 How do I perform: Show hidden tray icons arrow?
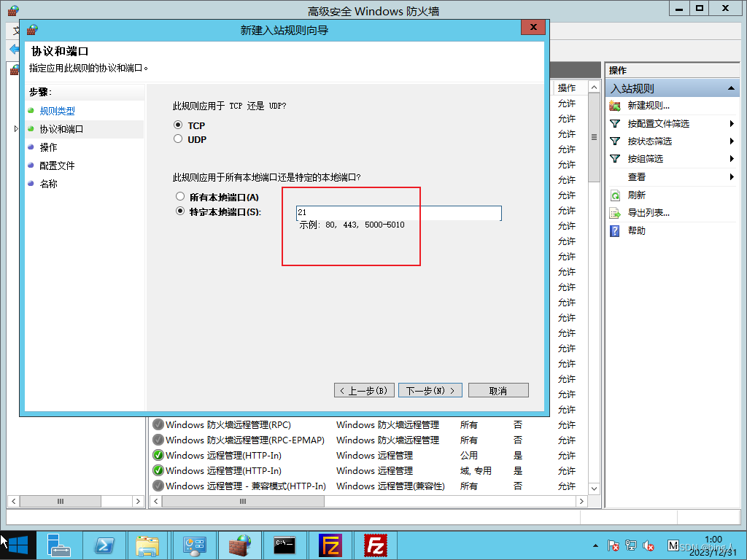[x=595, y=545]
